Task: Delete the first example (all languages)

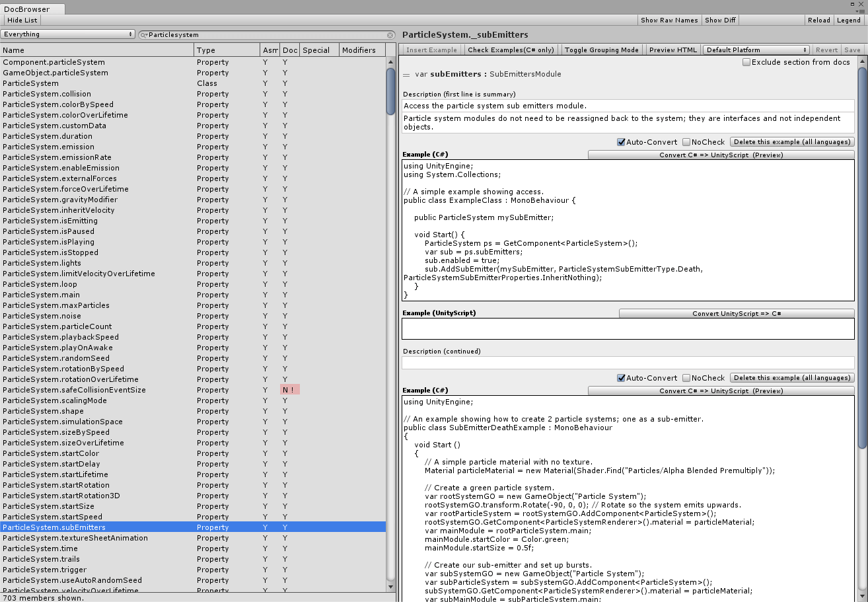Action: pyautogui.click(x=792, y=142)
